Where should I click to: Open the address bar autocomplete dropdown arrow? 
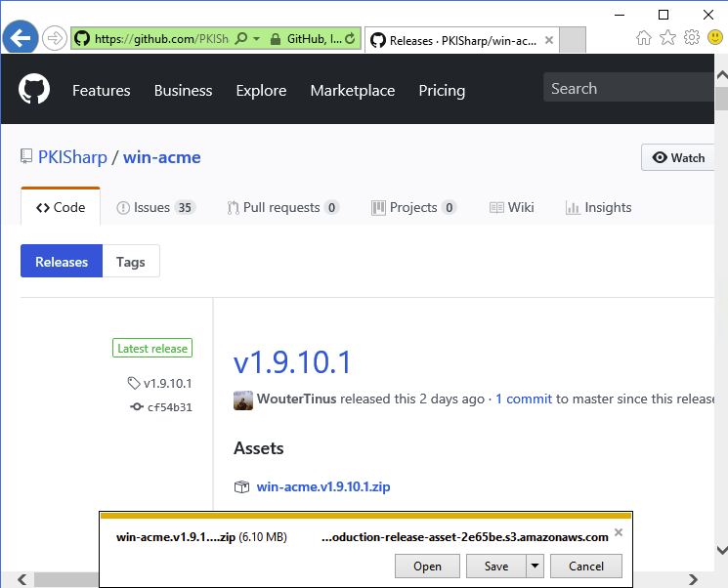coord(256,38)
